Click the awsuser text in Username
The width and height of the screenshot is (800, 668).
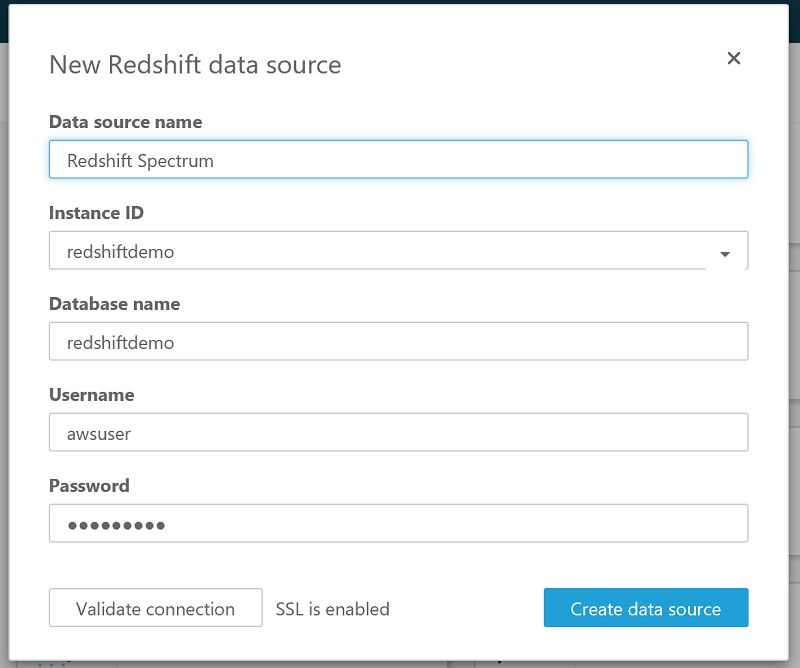pos(98,434)
